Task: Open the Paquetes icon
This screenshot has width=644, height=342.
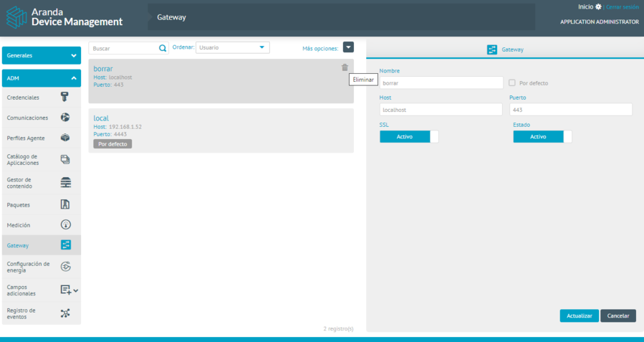Action: coord(65,204)
